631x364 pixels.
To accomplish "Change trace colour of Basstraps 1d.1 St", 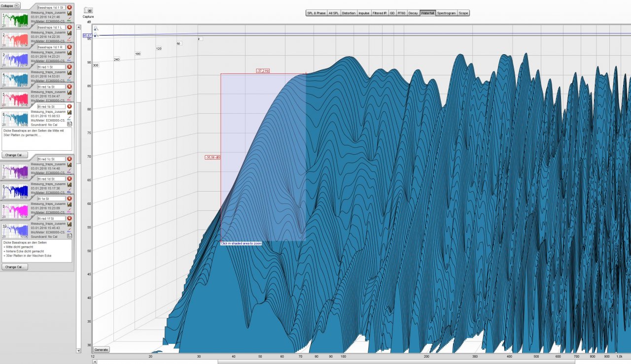I will coord(70,19).
